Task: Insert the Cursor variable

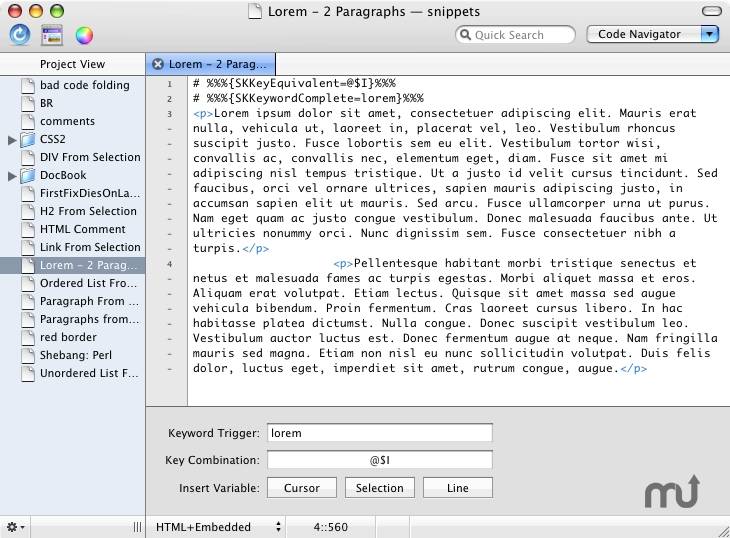Action: tap(302, 488)
